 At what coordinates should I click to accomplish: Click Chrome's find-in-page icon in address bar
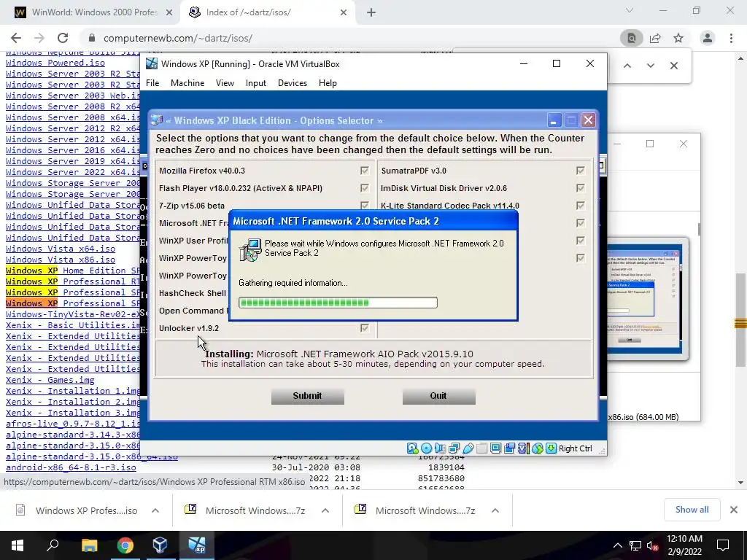click(632, 38)
